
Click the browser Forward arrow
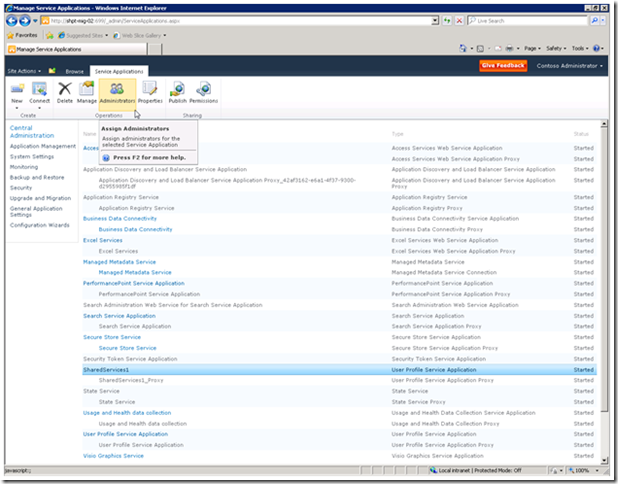(x=25, y=20)
